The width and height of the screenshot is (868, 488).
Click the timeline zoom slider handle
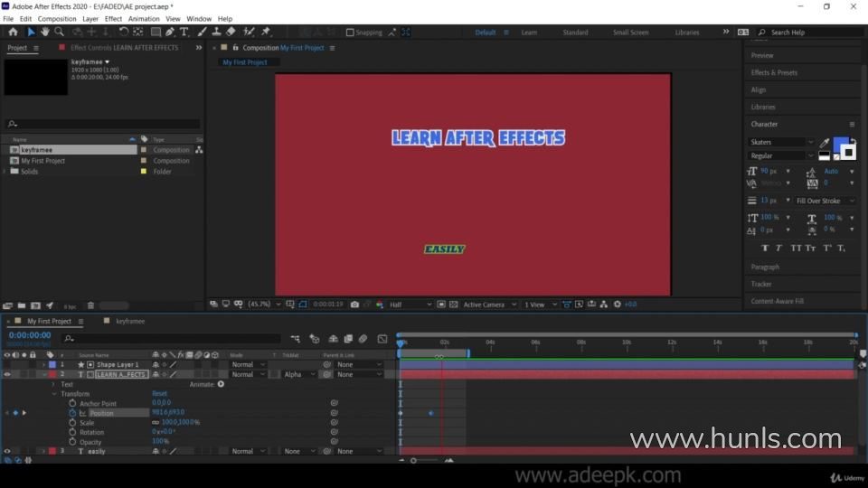coord(413,460)
